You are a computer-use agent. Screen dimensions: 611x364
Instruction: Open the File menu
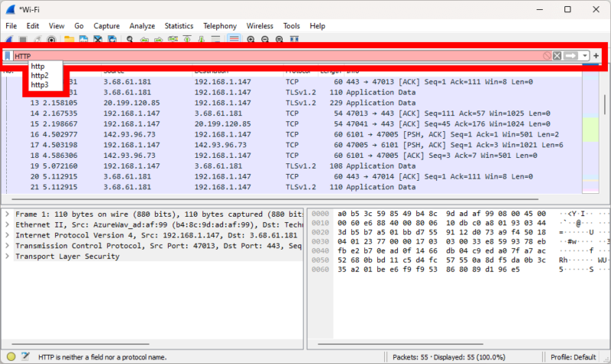point(11,26)
